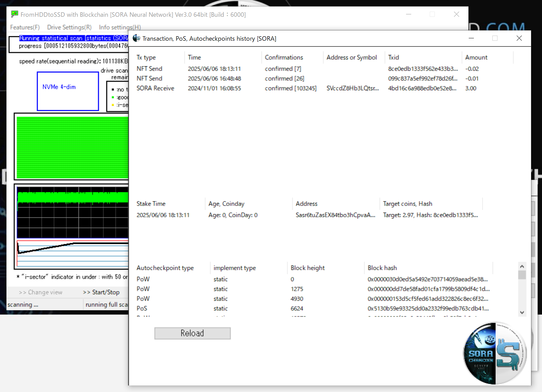Click the Change view button
Viewport: 542px width, 392px height.
(41, 292)
